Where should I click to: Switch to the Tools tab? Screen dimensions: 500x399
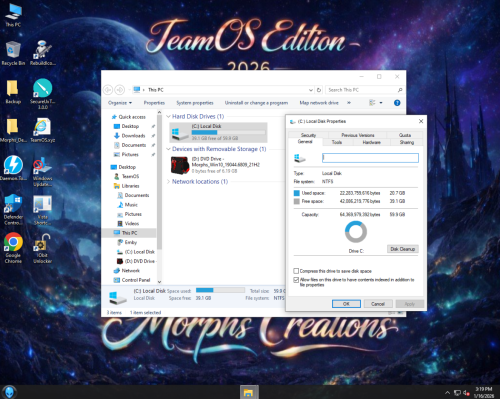click(x=337, y=142)
